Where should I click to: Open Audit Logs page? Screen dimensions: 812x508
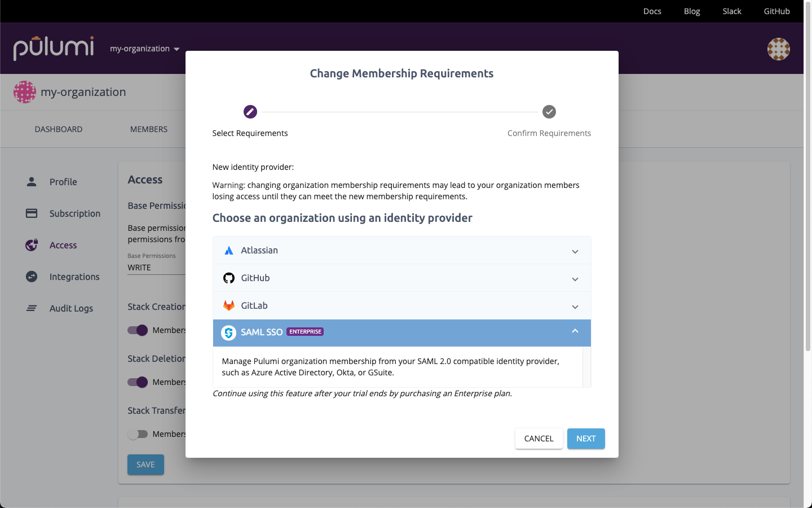pos(71,308)
